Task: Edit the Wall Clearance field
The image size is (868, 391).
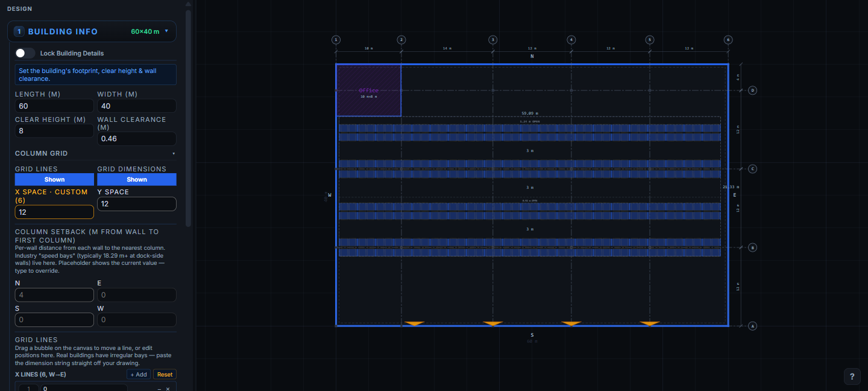Action: [x=137, y=139]
